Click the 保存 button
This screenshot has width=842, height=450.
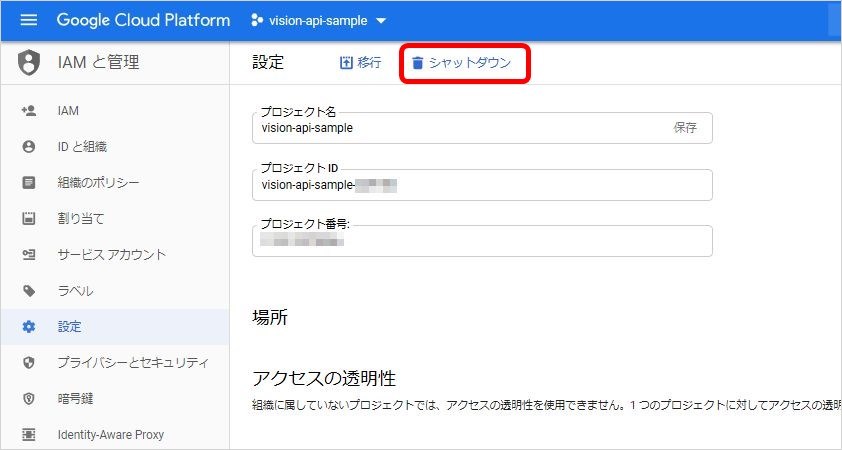685,128
